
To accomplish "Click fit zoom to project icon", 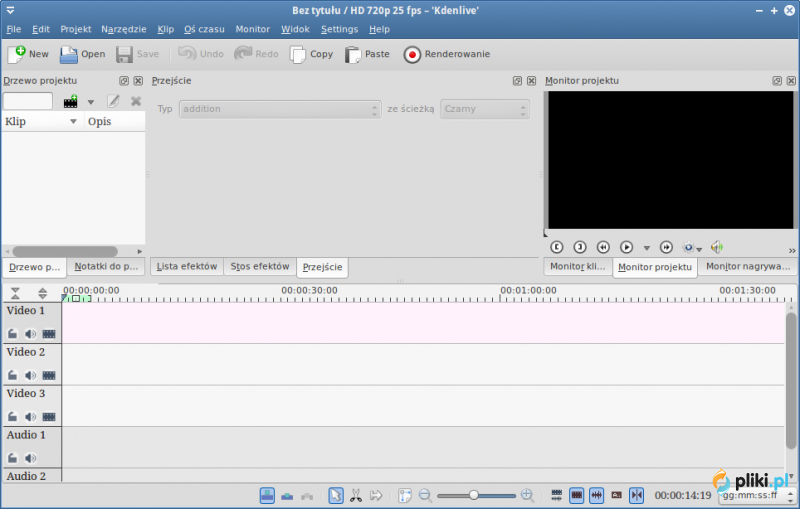I will click(405, 495).
